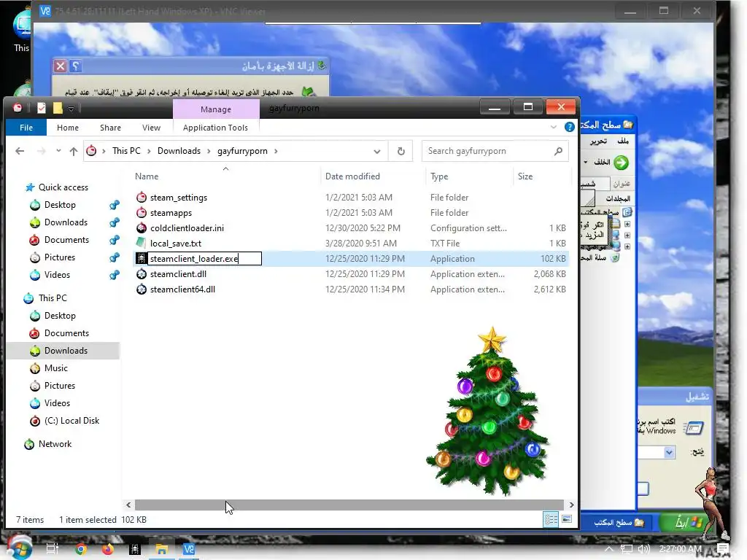747x560 pixels.
Task: Launch Google Chrome from taskbar
Action: (81, 549)
